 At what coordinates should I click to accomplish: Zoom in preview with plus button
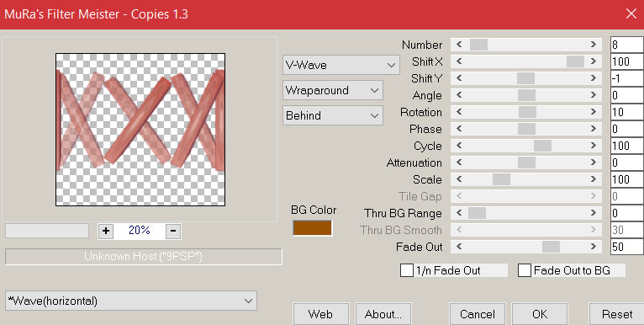pos(106,232)
